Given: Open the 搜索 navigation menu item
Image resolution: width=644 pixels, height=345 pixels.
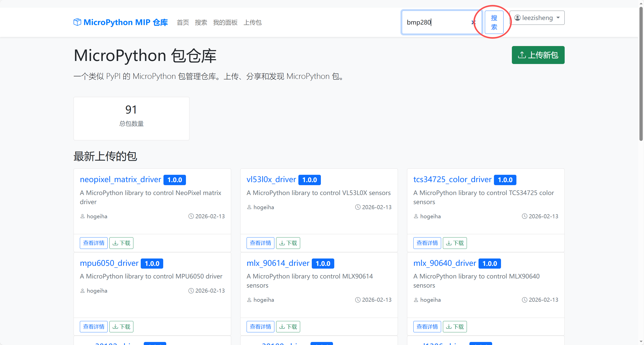Looking at the screenshot, I should (x=201, y=23).
